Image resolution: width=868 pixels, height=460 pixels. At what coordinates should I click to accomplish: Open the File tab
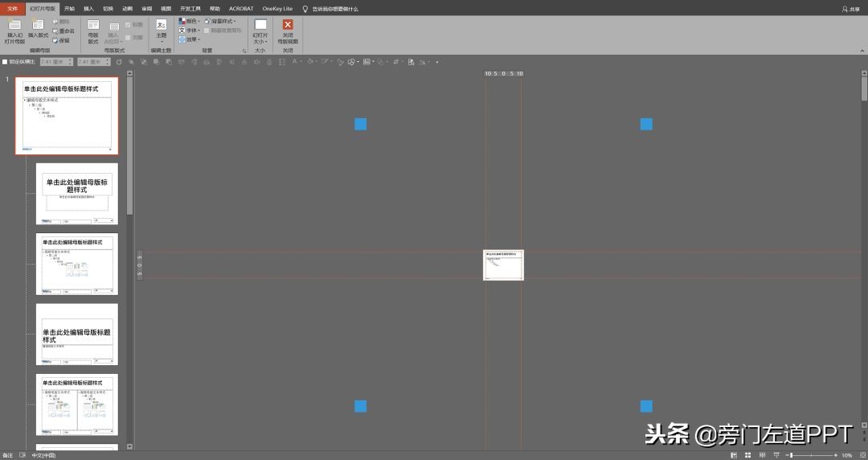[12, 8]
